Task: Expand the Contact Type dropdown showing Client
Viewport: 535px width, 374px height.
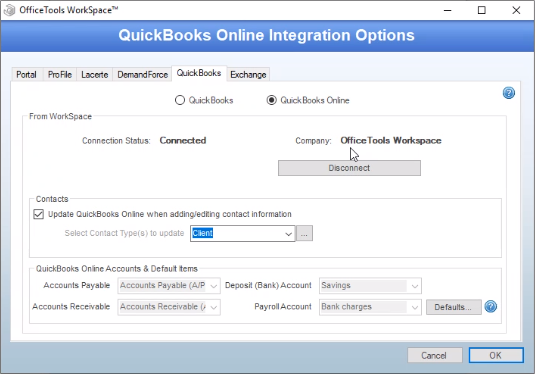Action: 243,233
